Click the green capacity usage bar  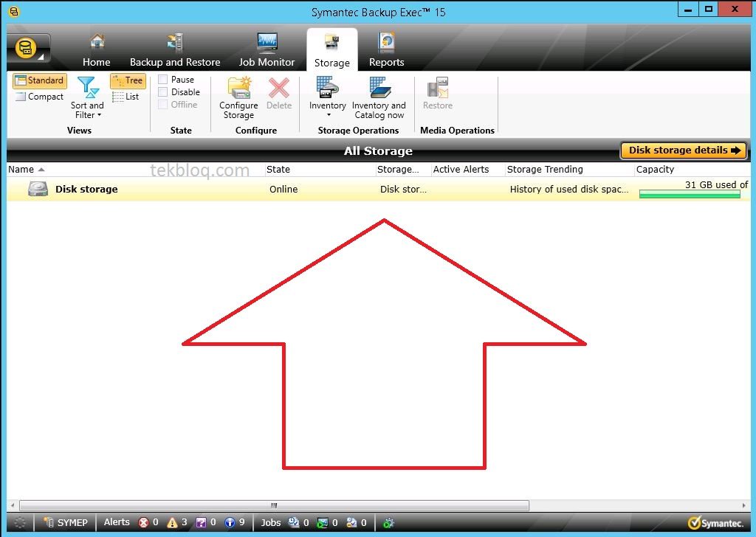click(x=690, y=194)
